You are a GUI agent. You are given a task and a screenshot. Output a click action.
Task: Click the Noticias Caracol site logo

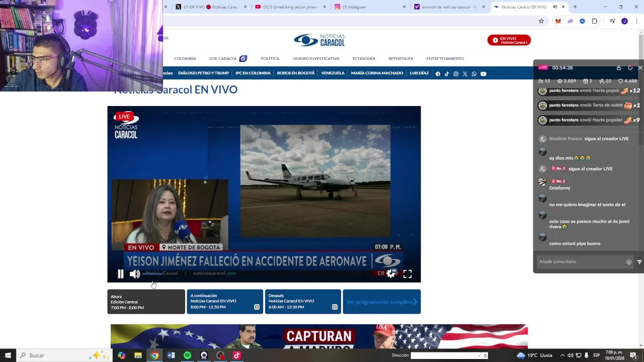(x=319, y=40)
